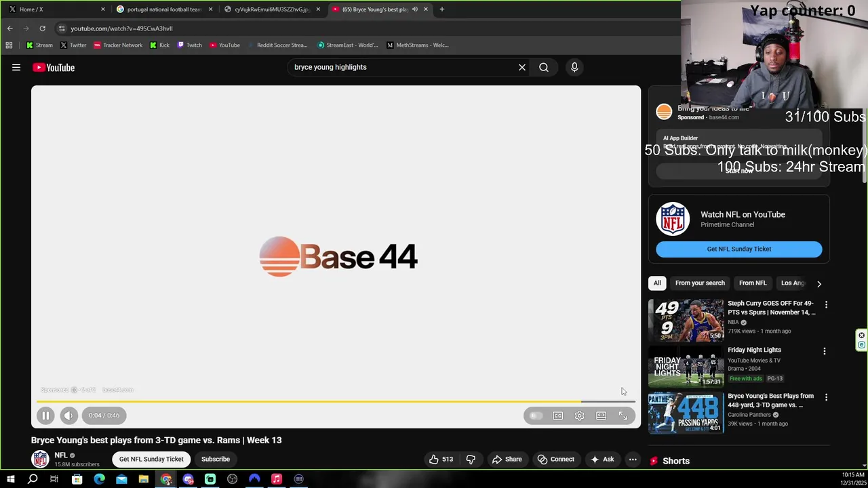Mute the Bryce Young tab audio icon

(414, 9)
